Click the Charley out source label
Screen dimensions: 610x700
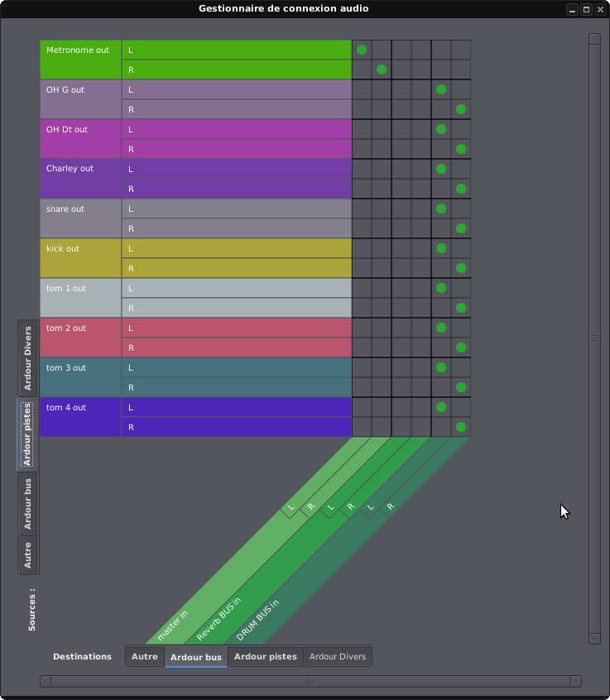80,179
